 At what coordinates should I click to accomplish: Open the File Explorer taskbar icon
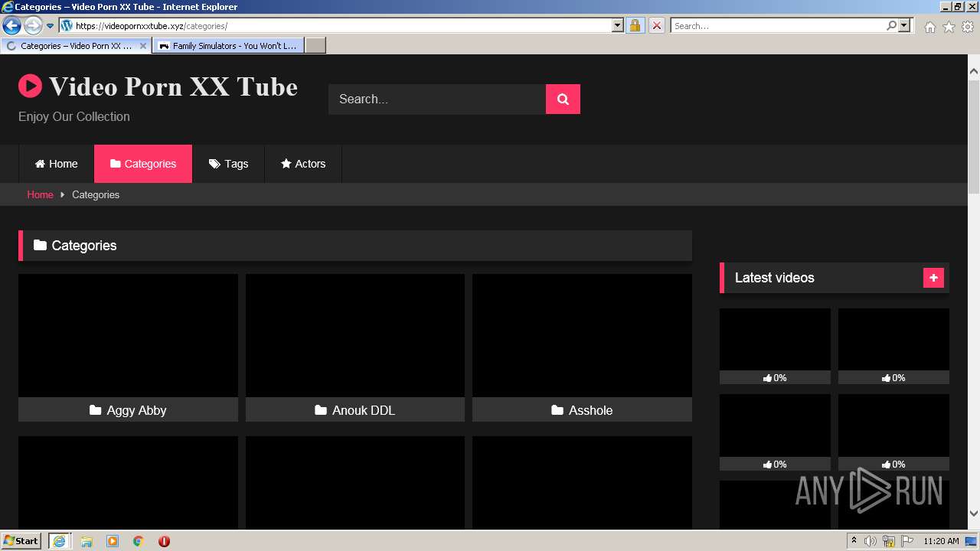[87, 541]
